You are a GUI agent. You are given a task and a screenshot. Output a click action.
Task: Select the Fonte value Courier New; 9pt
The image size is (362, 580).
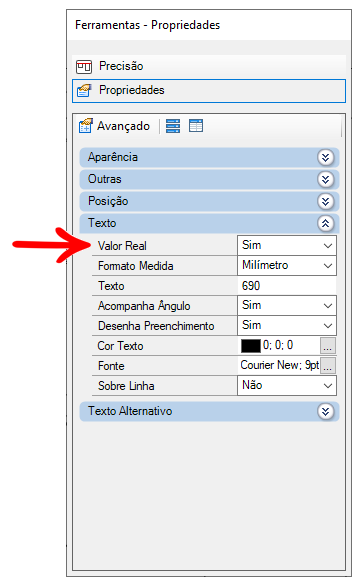coord(280,365)
